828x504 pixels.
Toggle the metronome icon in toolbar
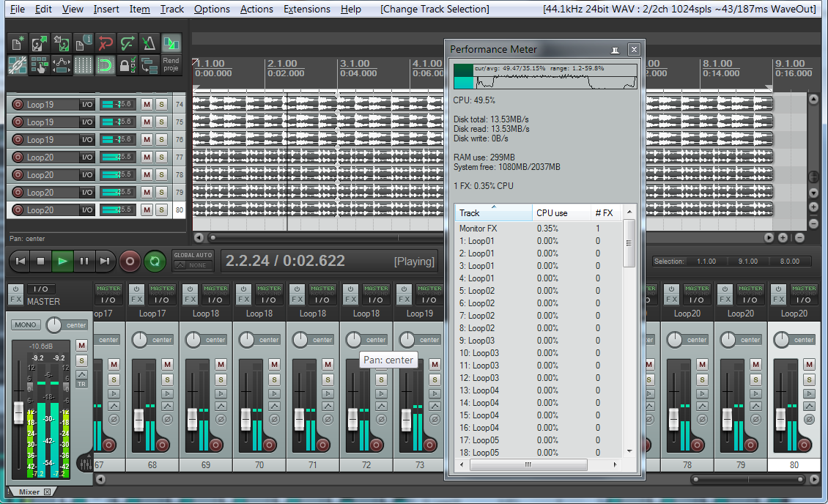coord(149,44)
